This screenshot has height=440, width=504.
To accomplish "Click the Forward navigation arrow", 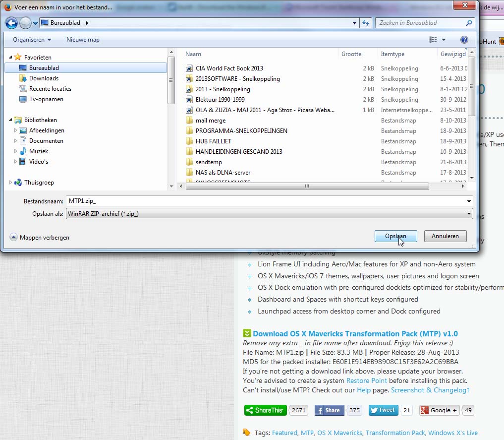I will (25, 23).
